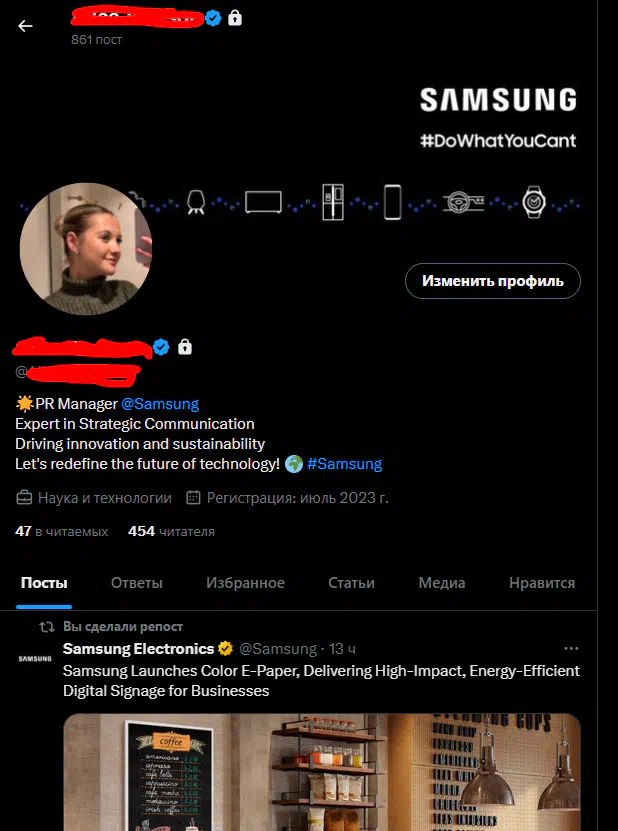Image resolution: width=618 pixels, height=831 pixels.
Task: Open the profile picture
Action: click(x=86, y=249)
